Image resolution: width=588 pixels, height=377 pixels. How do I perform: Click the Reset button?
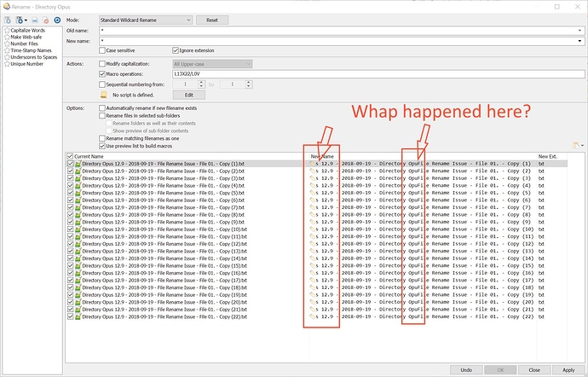coord(212,20)
